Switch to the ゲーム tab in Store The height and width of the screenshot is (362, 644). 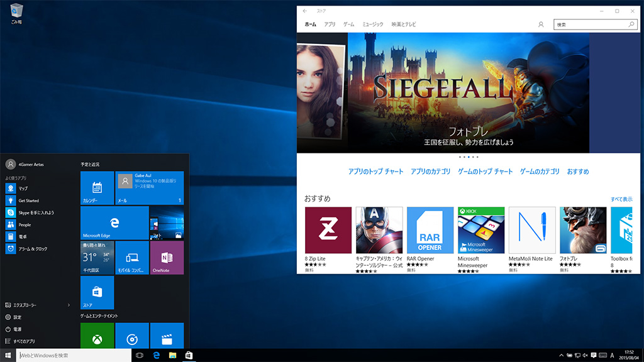tap(348, 25)
